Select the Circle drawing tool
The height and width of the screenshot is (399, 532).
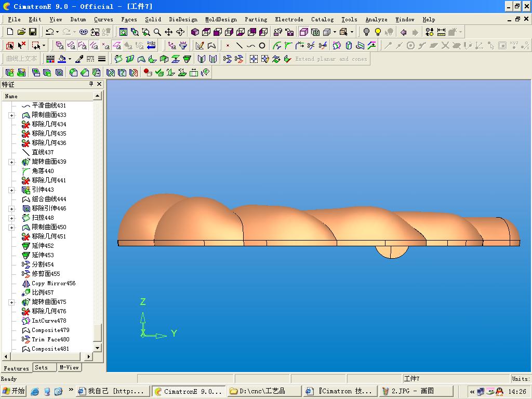[x=262, y=46]
